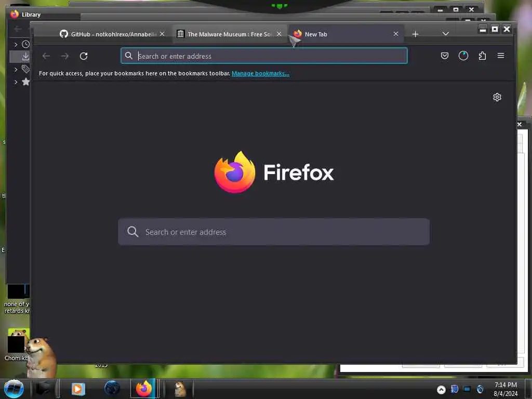The width and height of the screenshot is (532, 399).
Task: Open the media player taskbar icon
Action: (78, 389)
